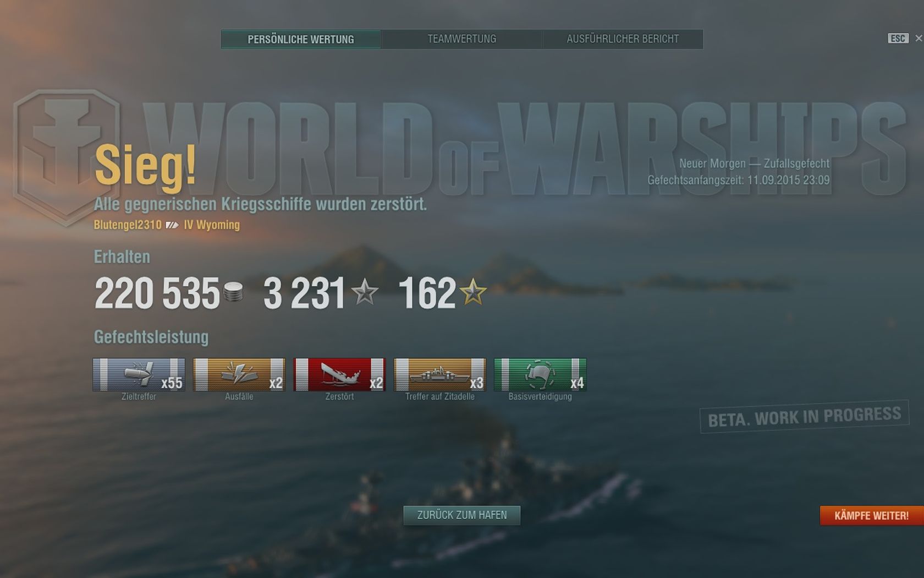The height and width of the screenshot is (578, 924).
Task: Click the IV Wyoming ship name
Action: [x=212, y=225]
